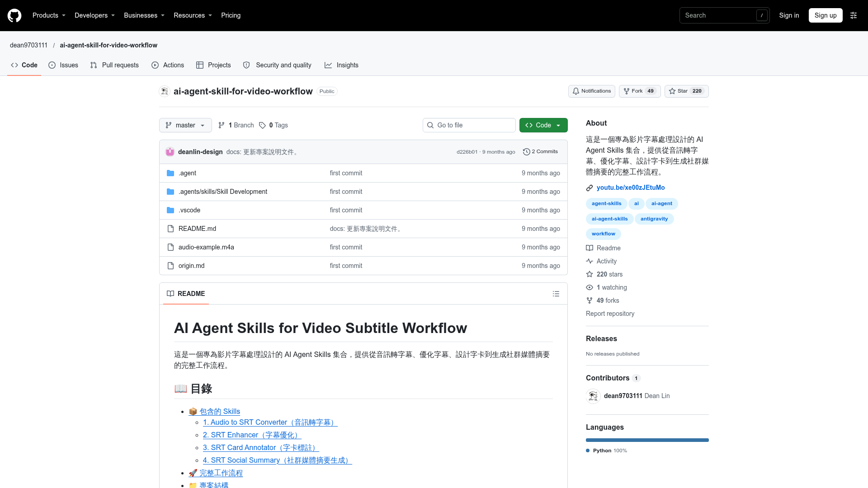Switch to the Issues tab
868x488 pixels.
[x=63, y=65]
